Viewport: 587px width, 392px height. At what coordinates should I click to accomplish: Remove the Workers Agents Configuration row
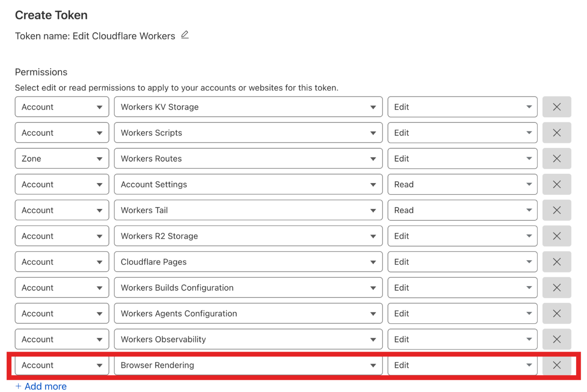point(556,314)
